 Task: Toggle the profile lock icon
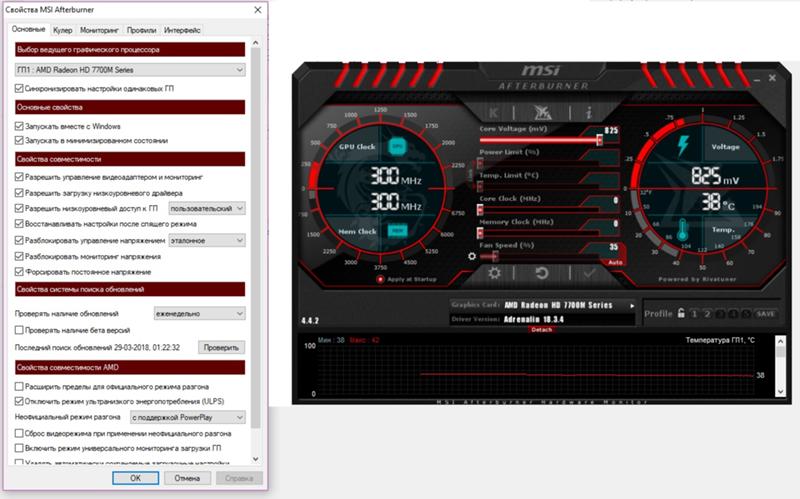point(681,313)
